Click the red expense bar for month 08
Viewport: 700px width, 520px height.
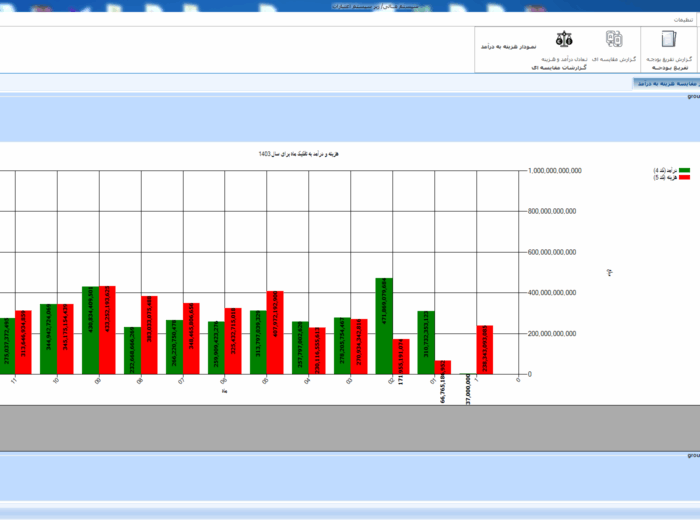point(149,335)
